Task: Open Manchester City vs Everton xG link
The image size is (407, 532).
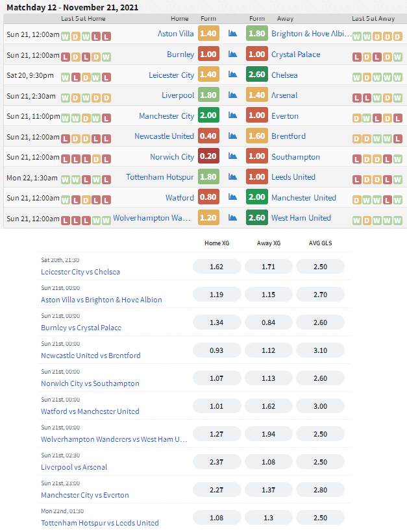Action: point(85,495)
